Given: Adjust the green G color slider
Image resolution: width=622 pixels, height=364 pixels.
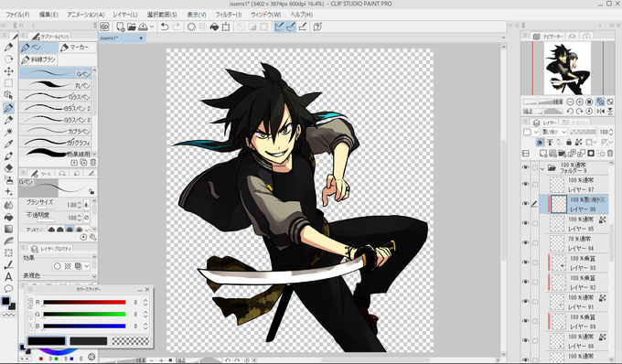Looking at the screenshot, I should pyautogui.click(x=84, y=314).
